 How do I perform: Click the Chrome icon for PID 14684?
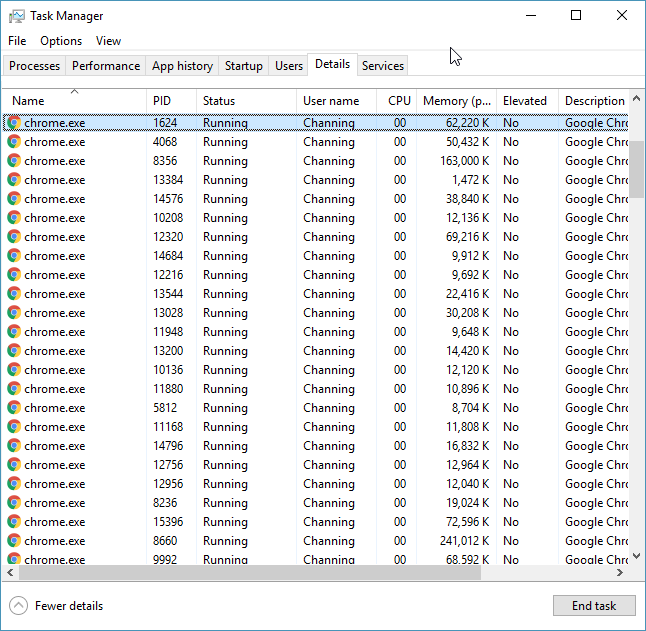coord(14,256)
